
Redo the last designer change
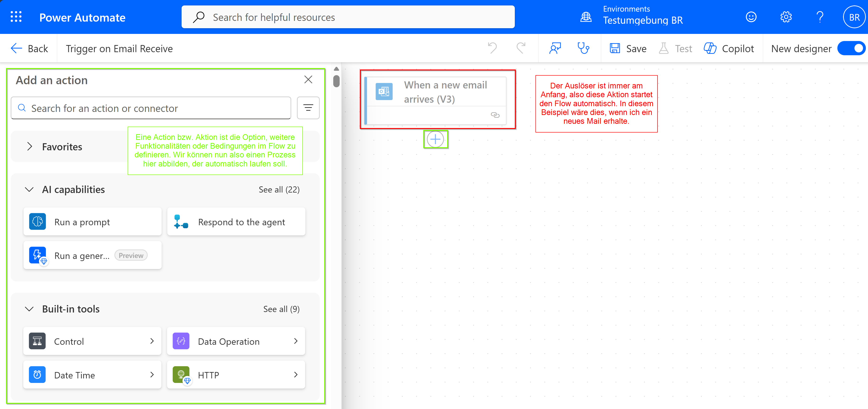tap(521, 48)
